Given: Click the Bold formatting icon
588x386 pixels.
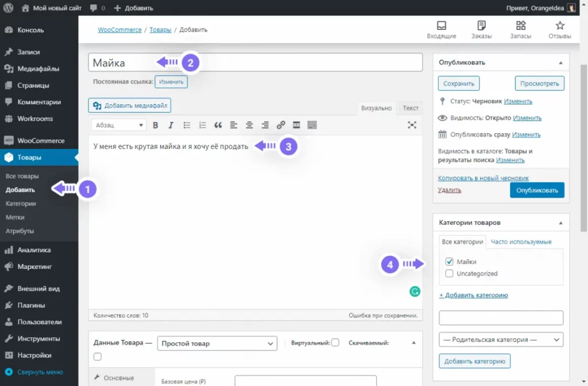Looking at the screenshot, I should [x=155, y=125].
